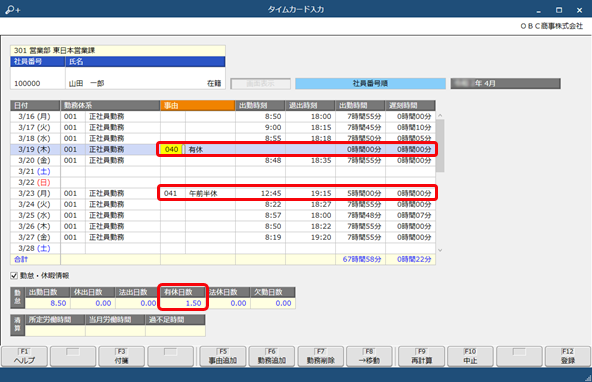592x382 pixels.
Task: Select the 3/28 (土) date cell
Action: coord(35,248)
